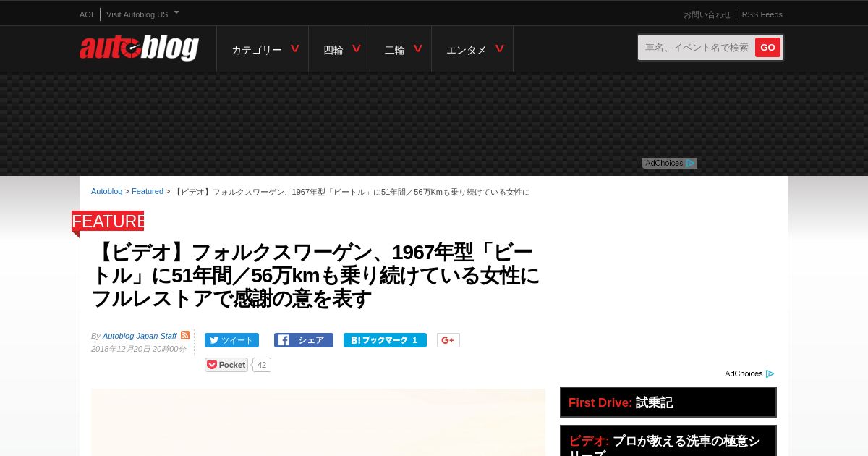The height and width of the screenshot is (456, 868).
Task: Open the RSS Feeds link
Action: tap(762, 14)
